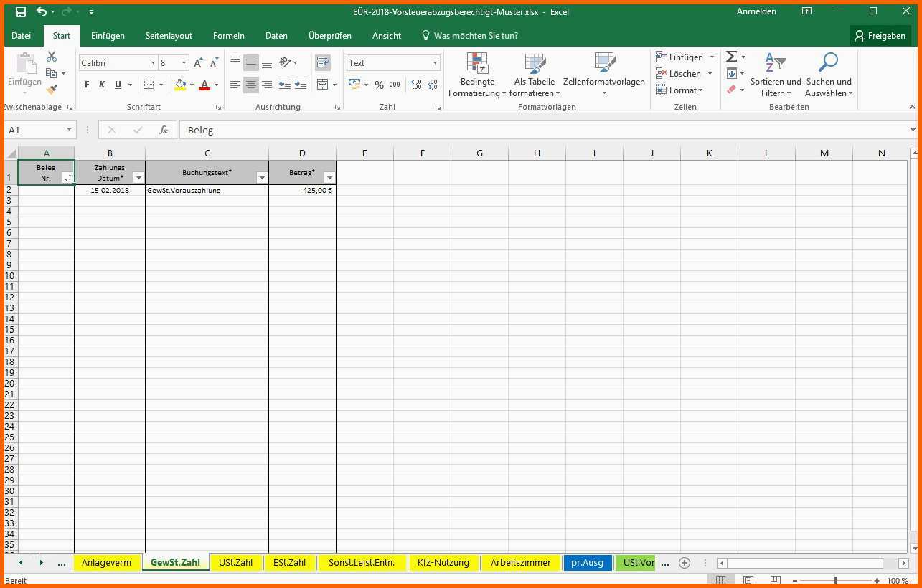Expand the number format Text dropdown
Screen dimensions: 922x588
pyautogui.click(x=435, y=63)
